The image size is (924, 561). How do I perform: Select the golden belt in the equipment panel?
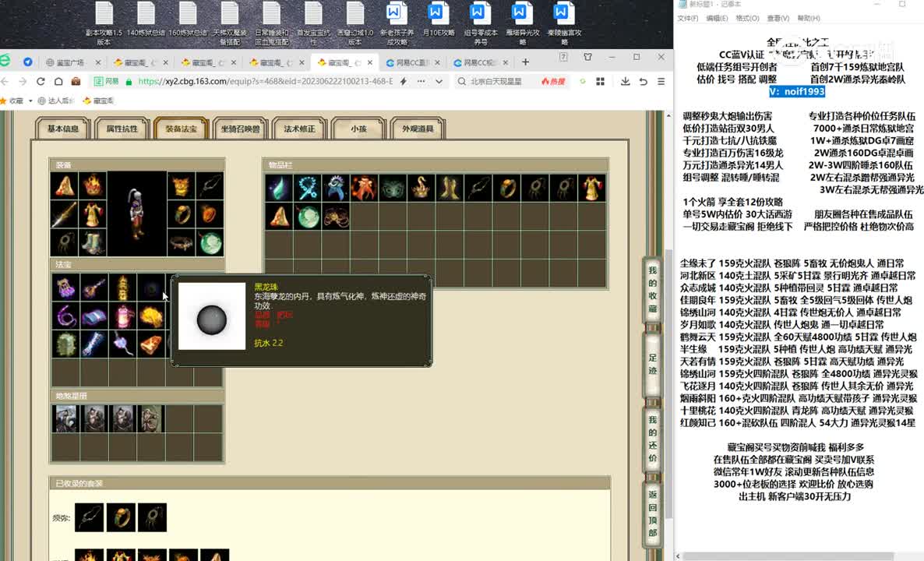pos(182,242)
